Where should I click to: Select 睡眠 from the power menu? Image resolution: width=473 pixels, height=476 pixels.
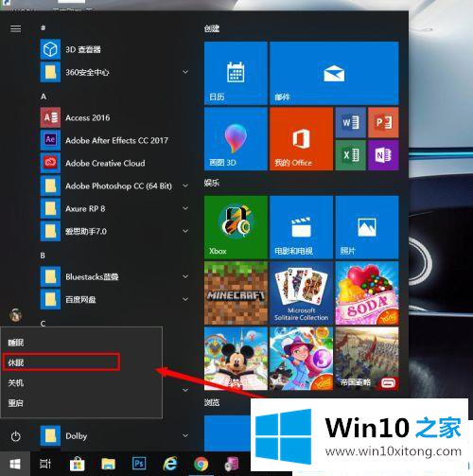coord(81,343)
